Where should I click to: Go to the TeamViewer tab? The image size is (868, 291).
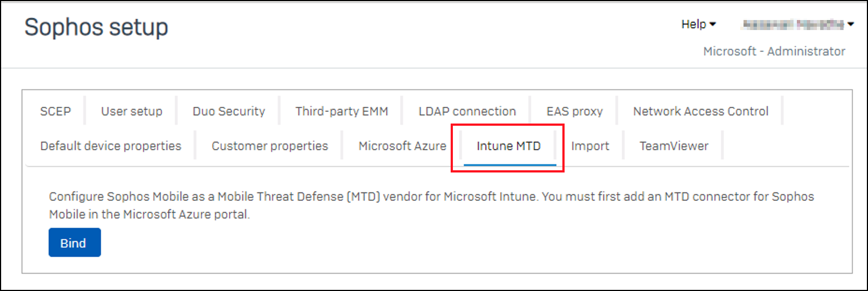tap(674, 146)
